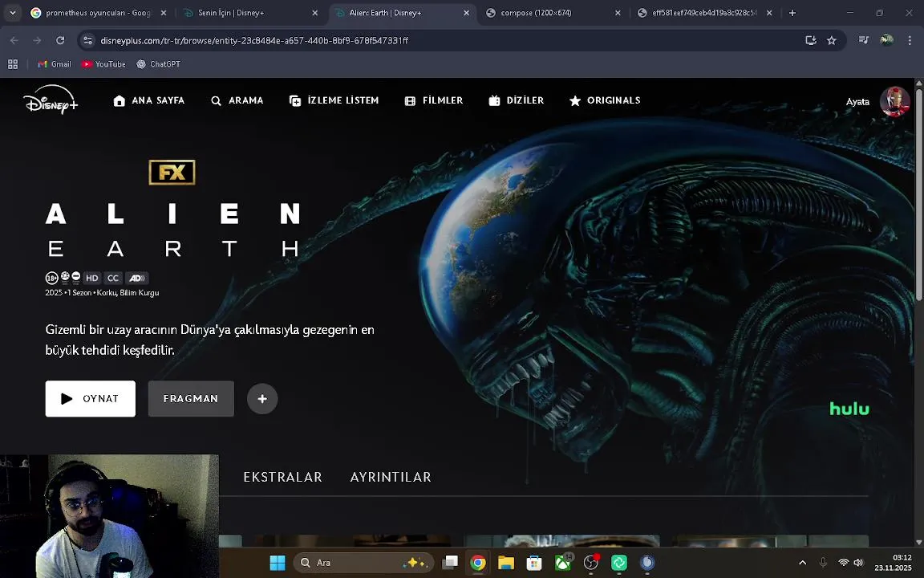Open Chrome three-dot menu
The height and width of the screenshot is (578, 924).
910,40
